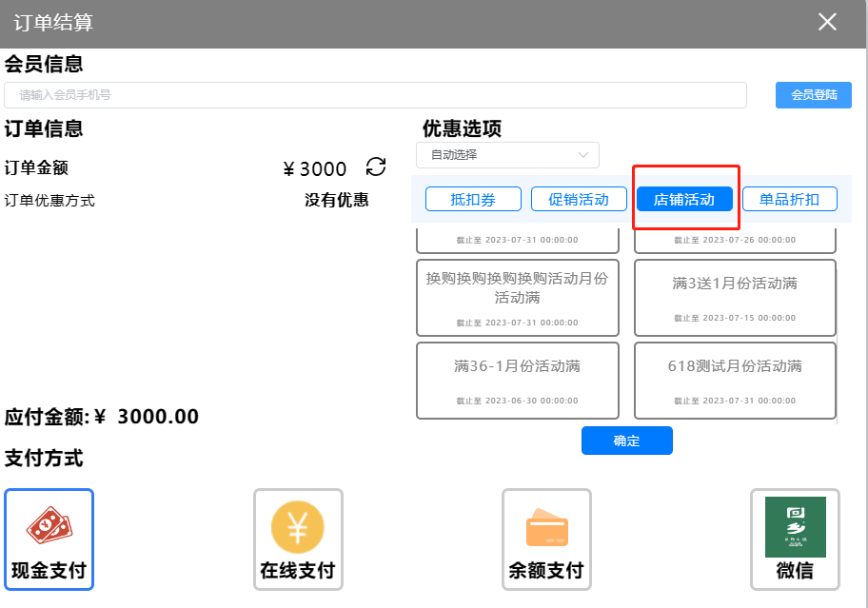This screenshot has width=868, height=608.
Task: Close the 订单结算 dialog with X
Action: (x=827, y=22)
